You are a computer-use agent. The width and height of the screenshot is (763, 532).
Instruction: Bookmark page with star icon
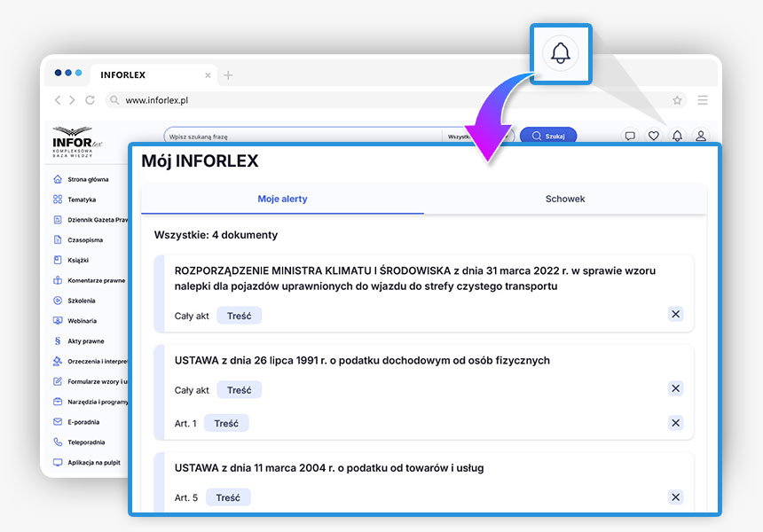click(x=677, y=100)
